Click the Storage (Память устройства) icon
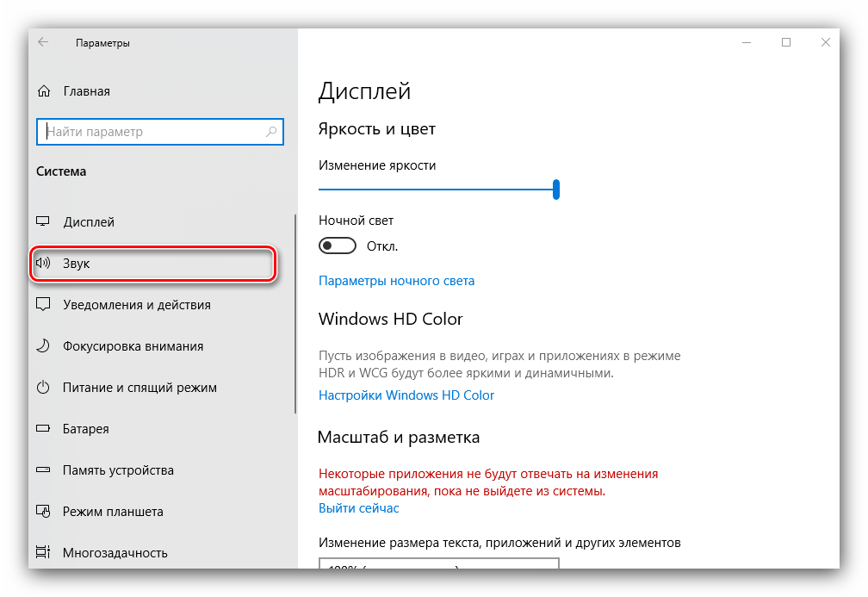 click(x=44, y=470)
